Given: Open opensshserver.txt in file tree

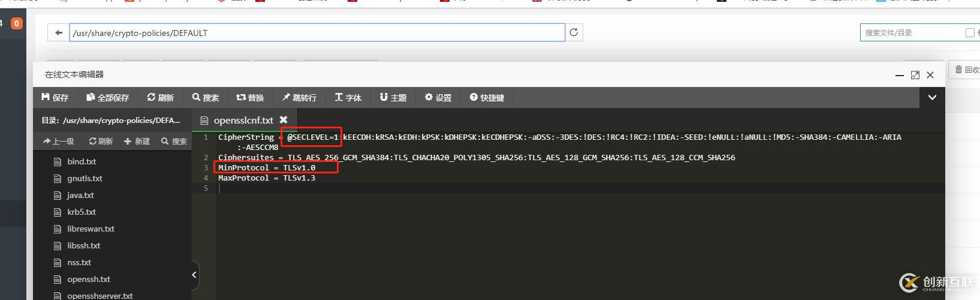Looking at the screenshot, I should pos(99,295).
